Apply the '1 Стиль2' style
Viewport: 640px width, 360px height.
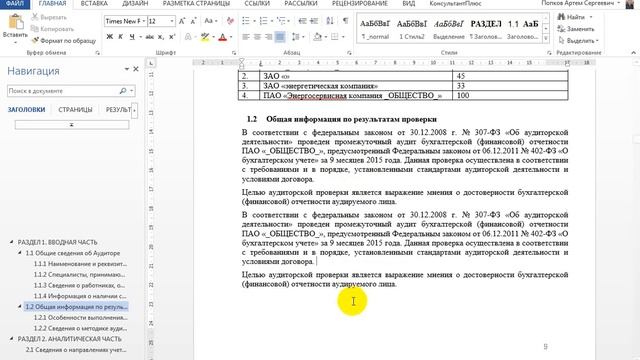(412, 29)
